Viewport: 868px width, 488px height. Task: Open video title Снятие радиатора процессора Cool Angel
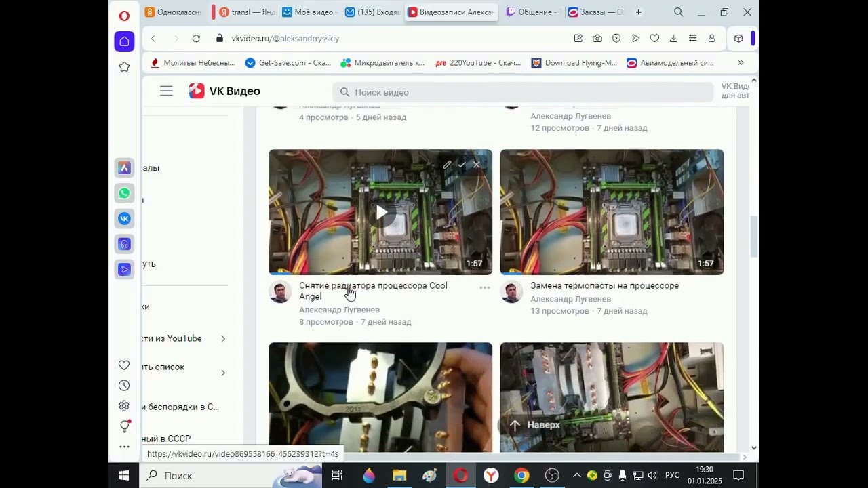pos(373,291)
